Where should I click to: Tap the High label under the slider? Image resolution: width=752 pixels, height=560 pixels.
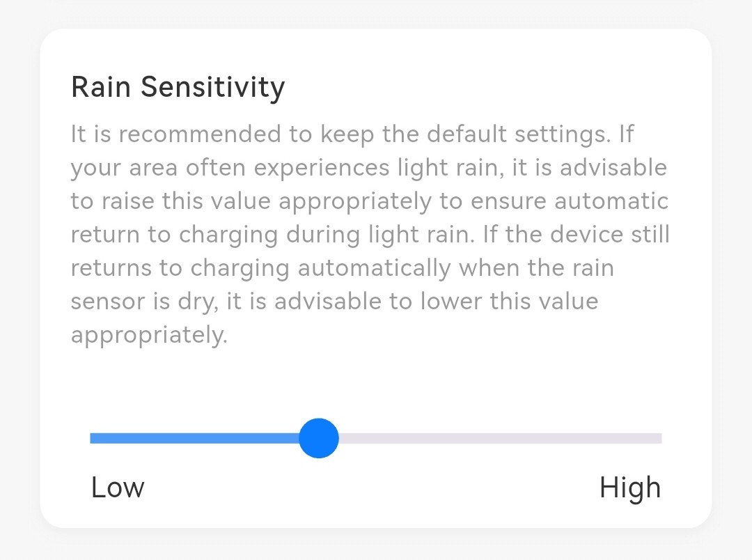coord(630,488)
